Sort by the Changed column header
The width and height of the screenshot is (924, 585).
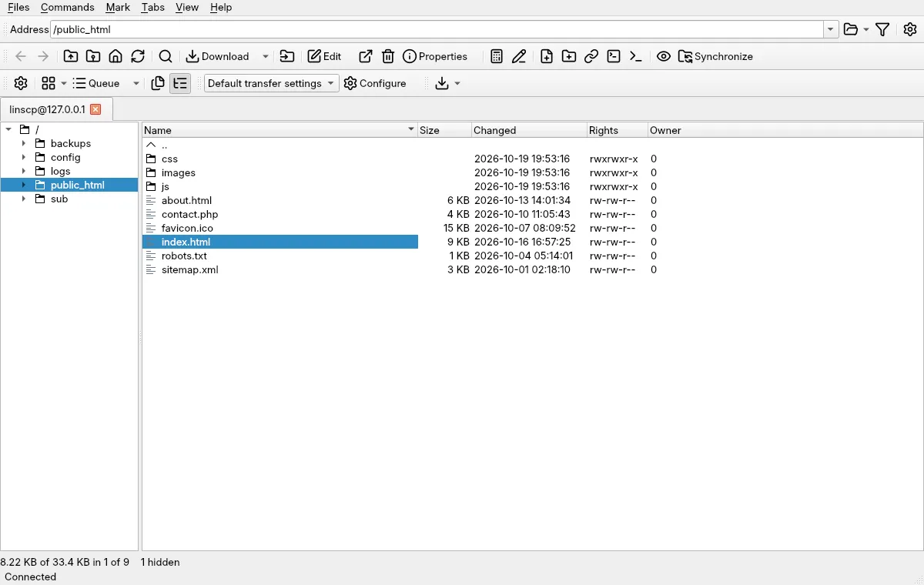coord(529,130)
